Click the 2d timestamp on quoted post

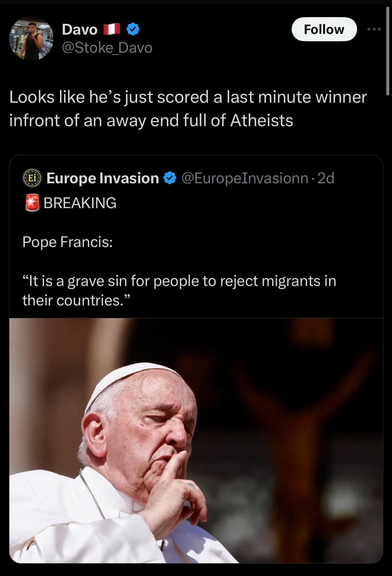pos(326,178)
